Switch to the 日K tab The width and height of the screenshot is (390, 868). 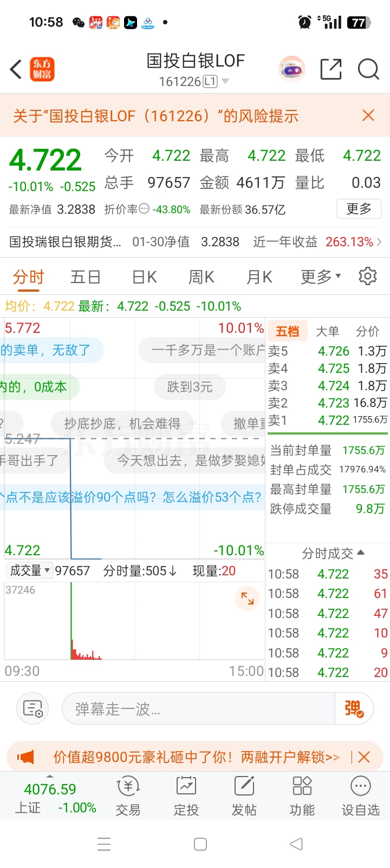tap(145, 277)
